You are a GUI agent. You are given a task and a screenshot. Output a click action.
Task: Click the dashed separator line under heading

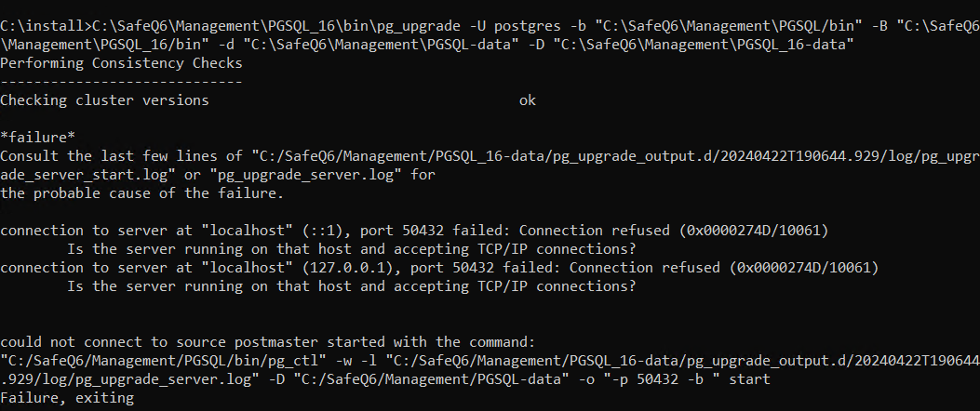[x=121, y=82]
